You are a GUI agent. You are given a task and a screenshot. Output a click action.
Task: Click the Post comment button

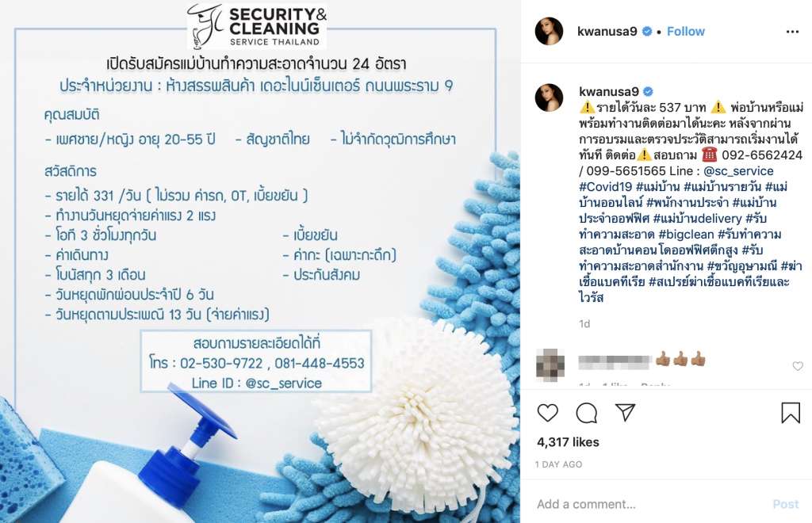[786, 504]
